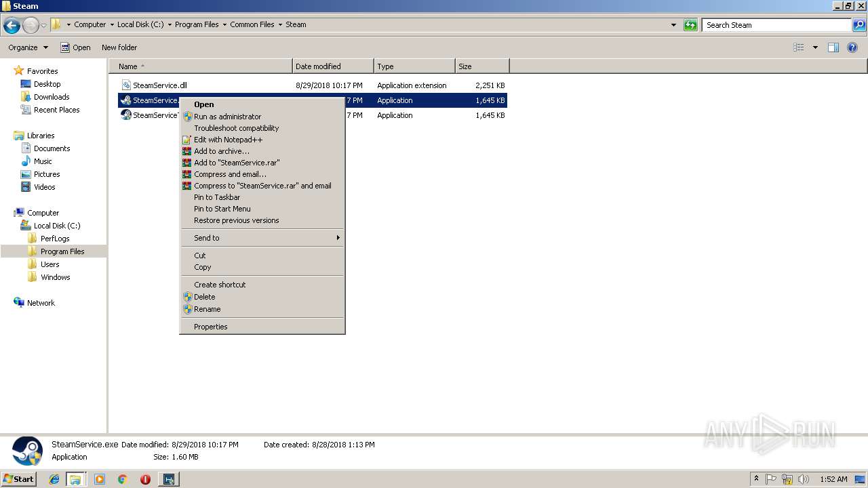The height and width of the screenshot is (488, 868).
Task: Click the Back navigation arrow
Action: pos(12,26)
